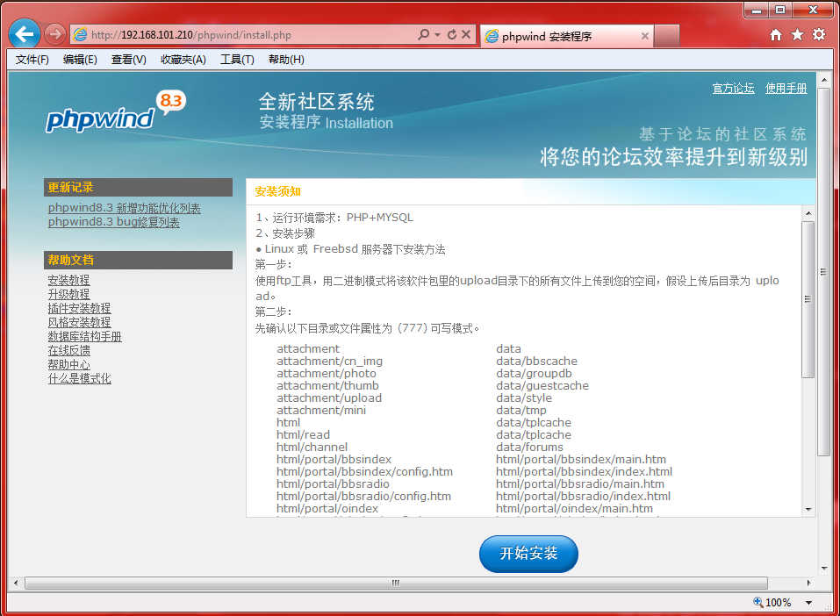Open the 风格安装教程 link
Image resolution: width=840 pixels, height=616 pixels.
pyautogui.click(x=79, y=322)
